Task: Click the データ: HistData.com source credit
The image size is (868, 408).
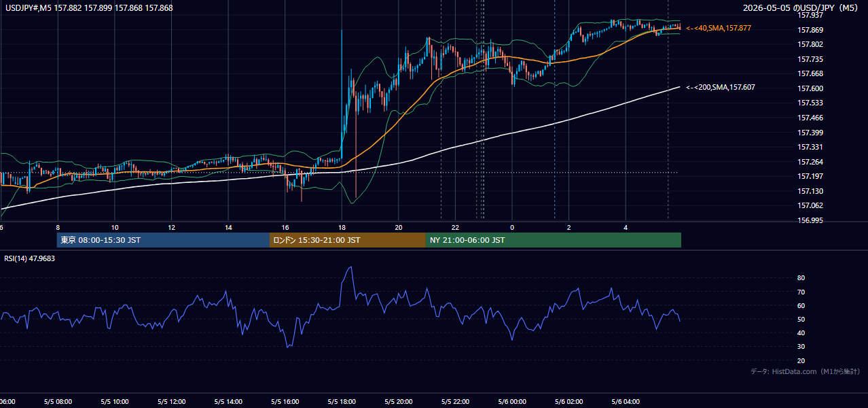Action: 805,371
